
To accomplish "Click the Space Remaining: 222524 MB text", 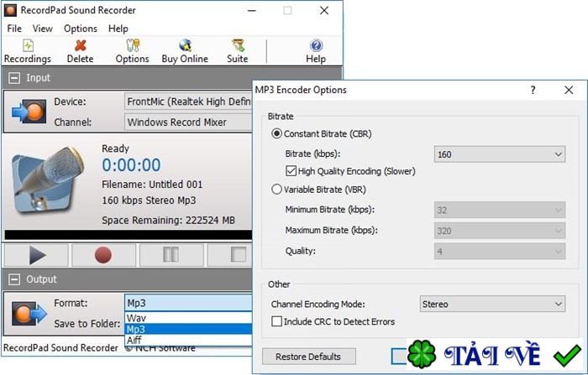I will click(168, 221).
